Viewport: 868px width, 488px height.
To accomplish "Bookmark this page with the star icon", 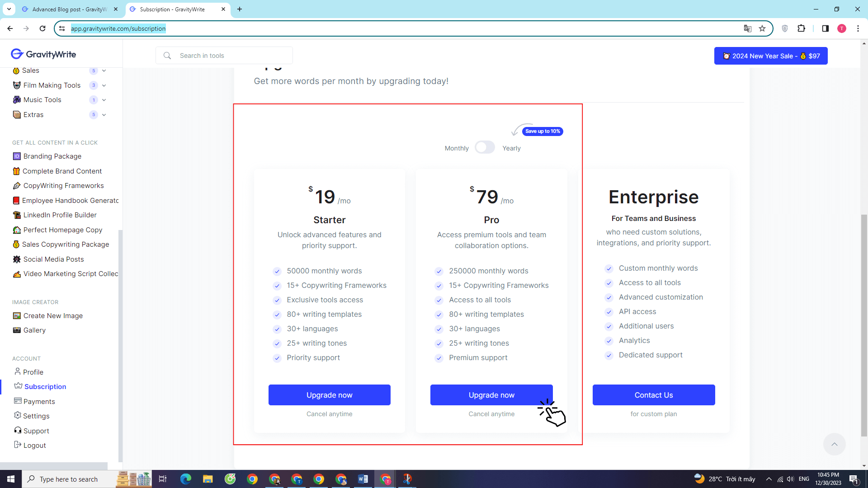I will pyautogui.click(x=762, y=28).
